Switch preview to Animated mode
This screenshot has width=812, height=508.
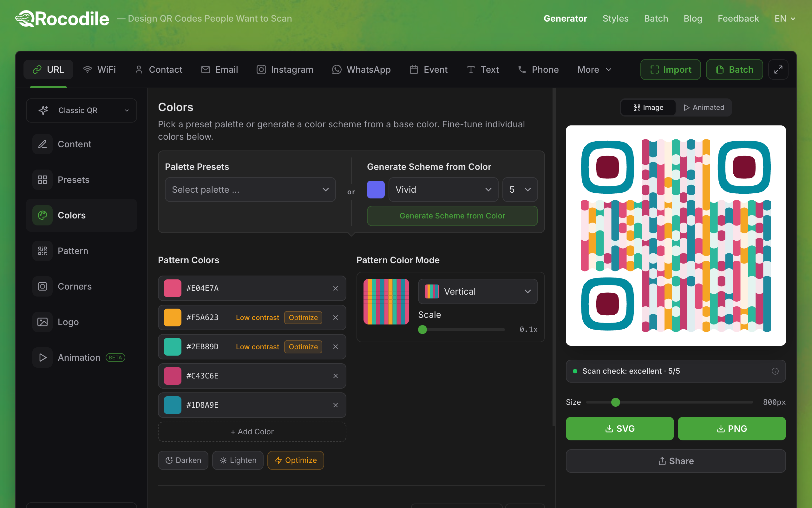coord(704,108)
